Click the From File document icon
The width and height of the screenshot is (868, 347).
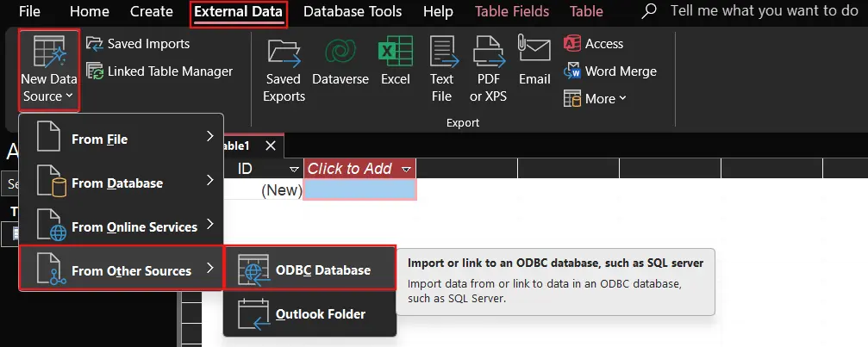tap(48, 136)
